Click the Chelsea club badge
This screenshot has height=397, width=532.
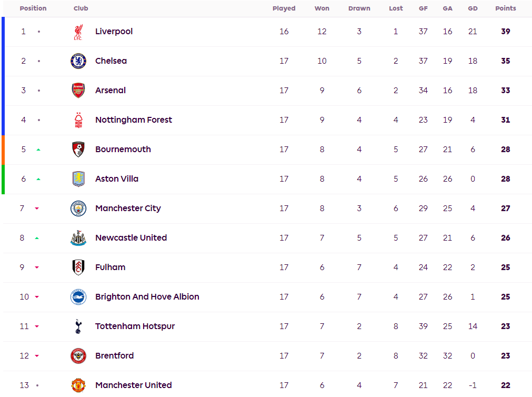78,61
